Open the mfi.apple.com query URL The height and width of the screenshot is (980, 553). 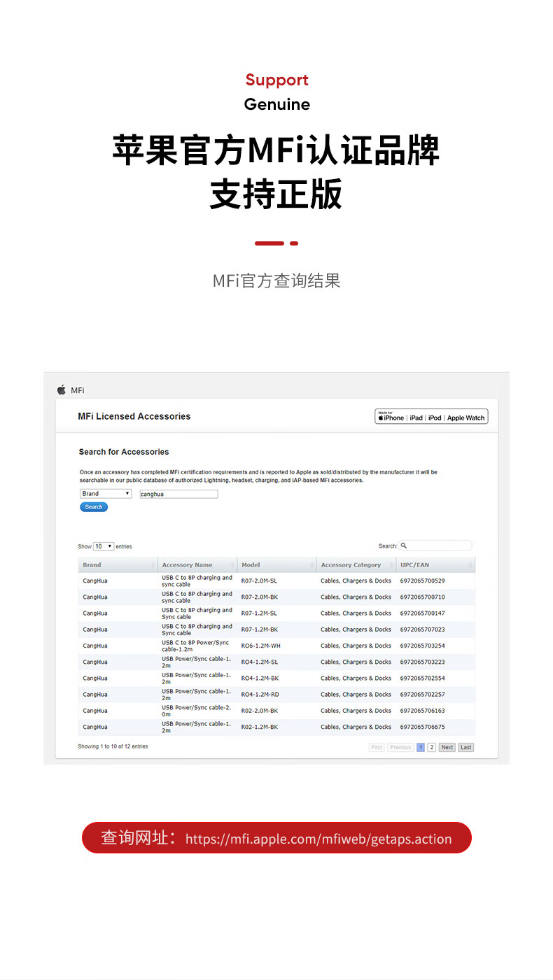[318, 839]
